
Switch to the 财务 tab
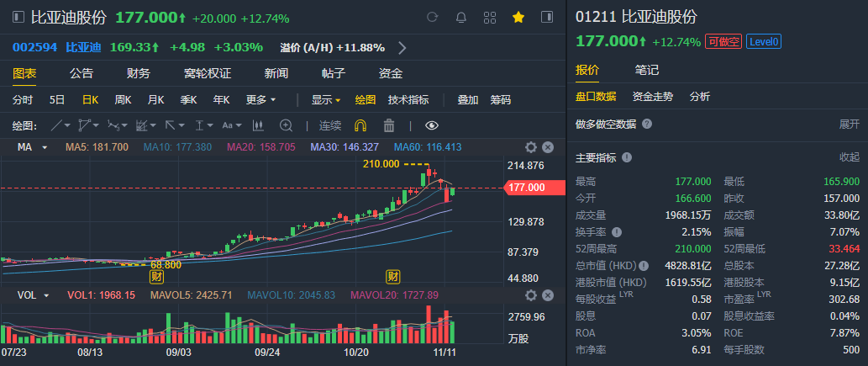click(x=139, y=73)
